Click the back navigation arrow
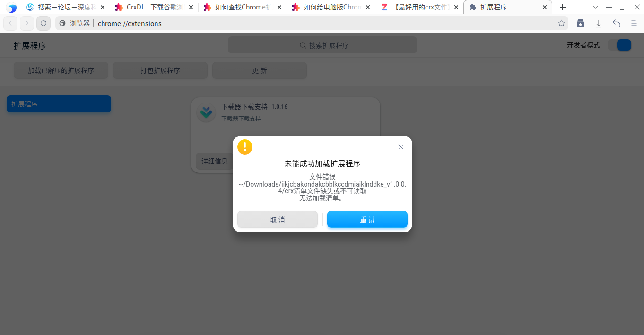The height and width of the screenshot is (335, 644). [x=10, y=23]
